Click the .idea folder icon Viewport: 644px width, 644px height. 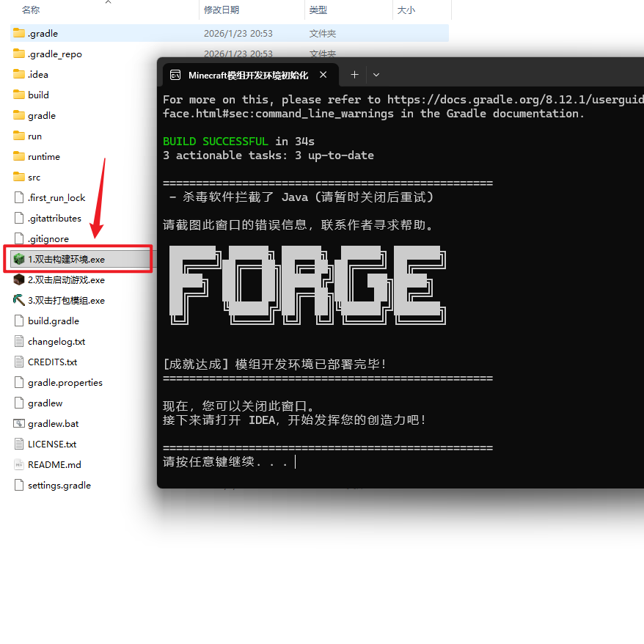(19, 74)
